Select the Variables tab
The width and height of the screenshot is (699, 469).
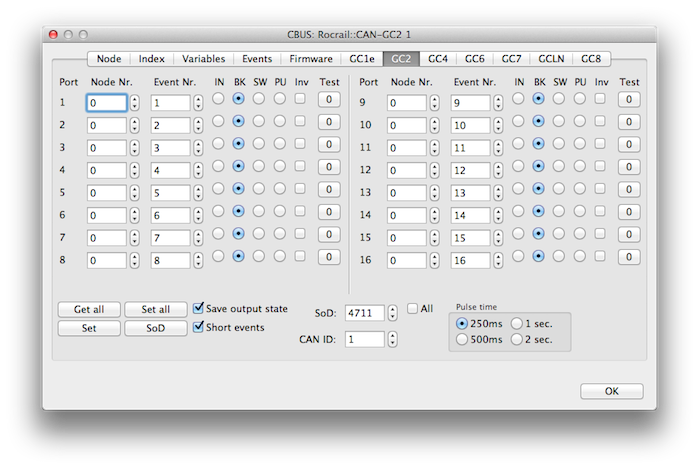pos(203,59)
